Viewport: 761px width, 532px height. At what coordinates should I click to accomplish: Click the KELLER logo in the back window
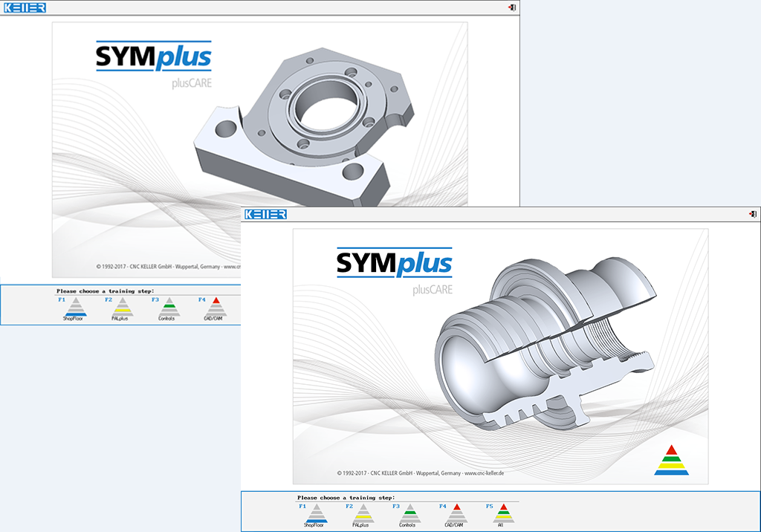25,7
